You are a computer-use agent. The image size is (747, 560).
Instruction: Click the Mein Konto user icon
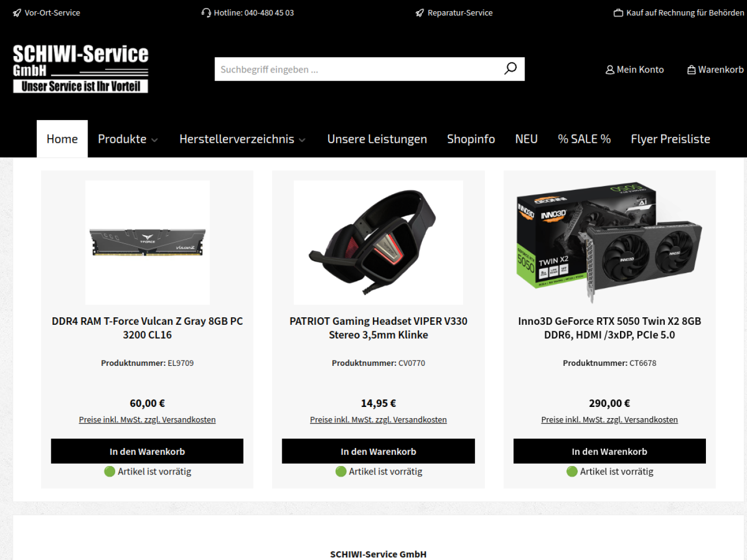610,70
